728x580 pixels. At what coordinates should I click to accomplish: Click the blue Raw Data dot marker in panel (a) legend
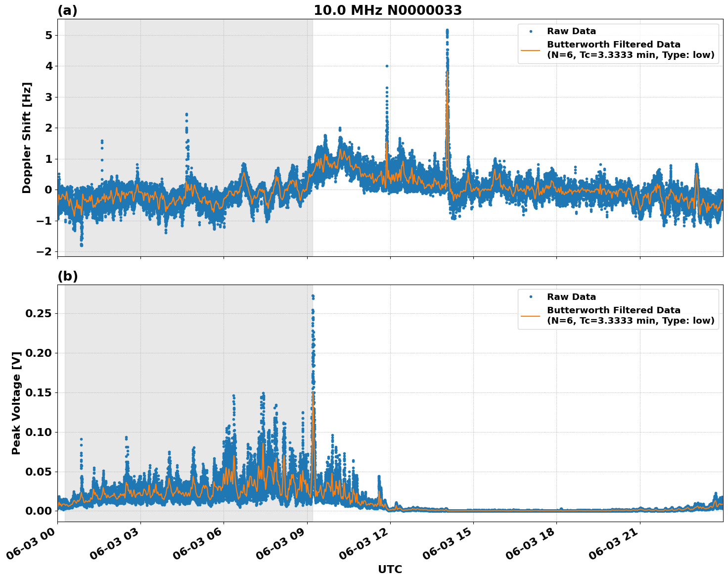532,30
